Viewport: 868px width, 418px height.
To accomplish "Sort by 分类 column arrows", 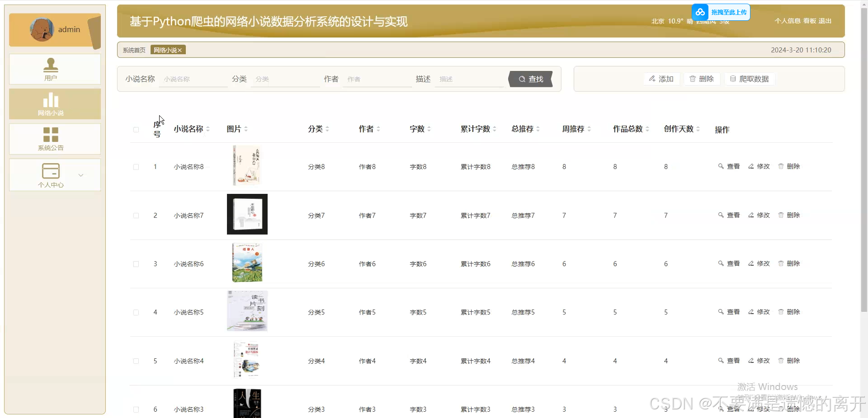I will pyautogui.click(x=327, y=129).
